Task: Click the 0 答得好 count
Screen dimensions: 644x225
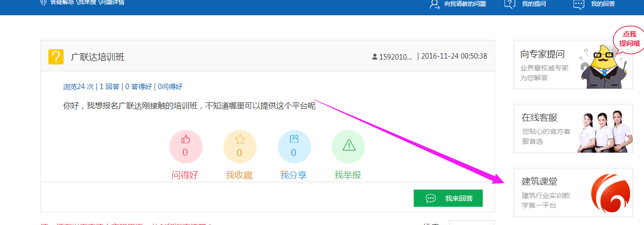Action: click(139, 87)
